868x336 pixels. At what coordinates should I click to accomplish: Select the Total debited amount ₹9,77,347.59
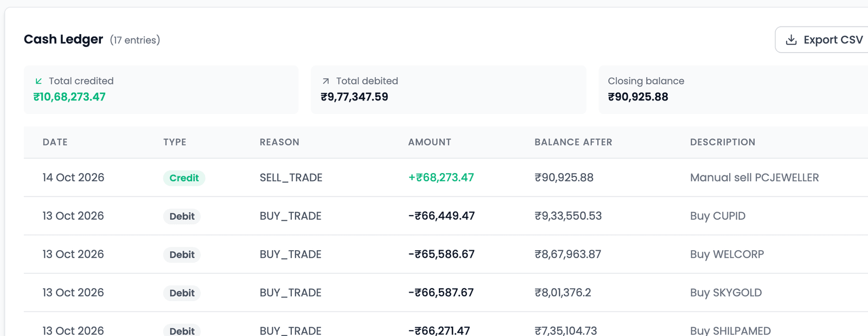click(x=354, y=97)
